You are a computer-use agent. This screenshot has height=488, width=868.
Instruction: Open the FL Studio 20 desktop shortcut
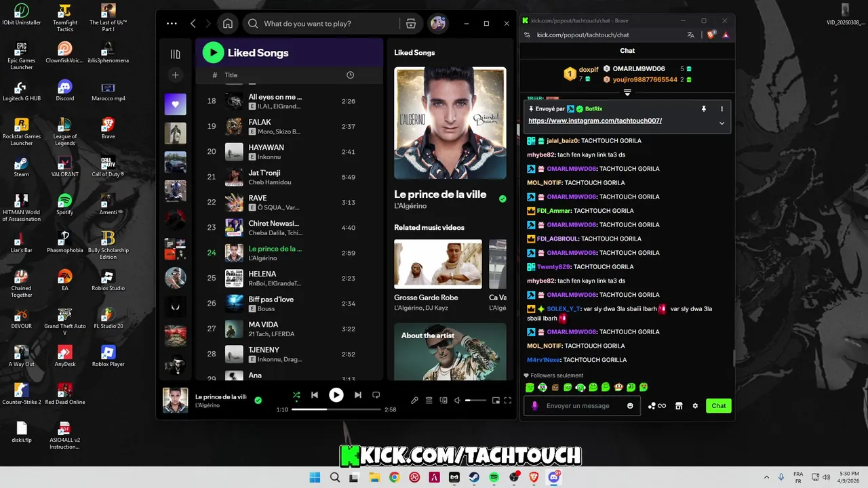[108, 318]
